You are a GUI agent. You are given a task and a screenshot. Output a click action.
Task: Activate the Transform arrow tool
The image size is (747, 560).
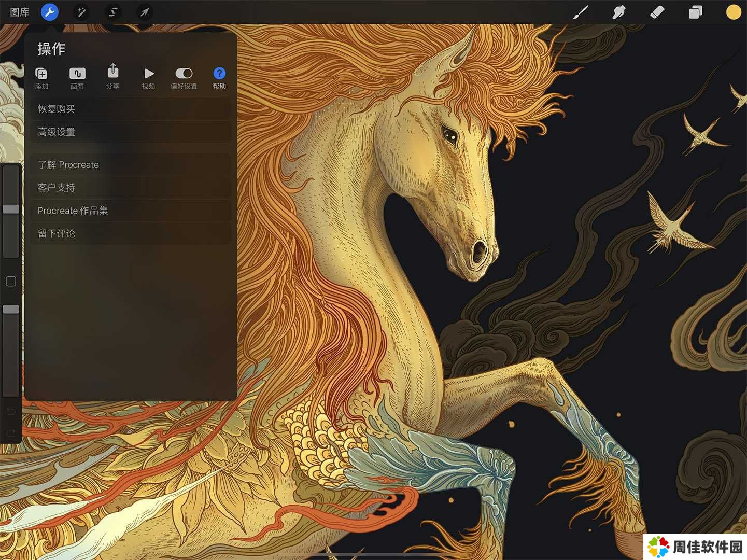pyautogui.click(x=145, y=11)
